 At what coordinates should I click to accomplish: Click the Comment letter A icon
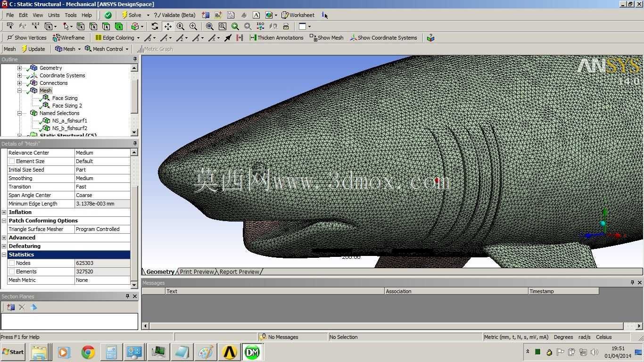[x=256, y=15]
